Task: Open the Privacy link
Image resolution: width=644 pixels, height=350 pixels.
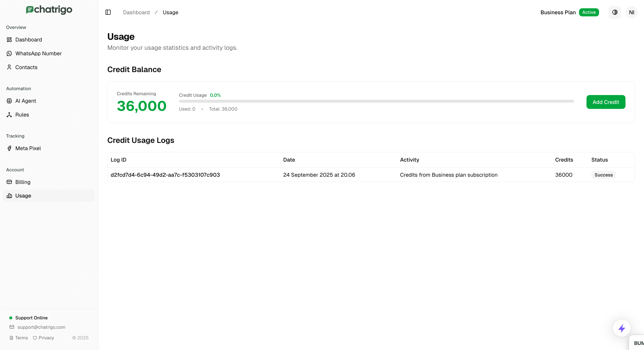Action: point(46,338)
